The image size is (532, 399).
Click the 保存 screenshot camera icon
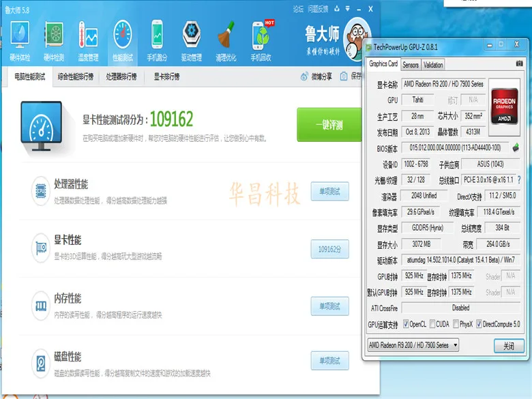[x=344, y=76]
